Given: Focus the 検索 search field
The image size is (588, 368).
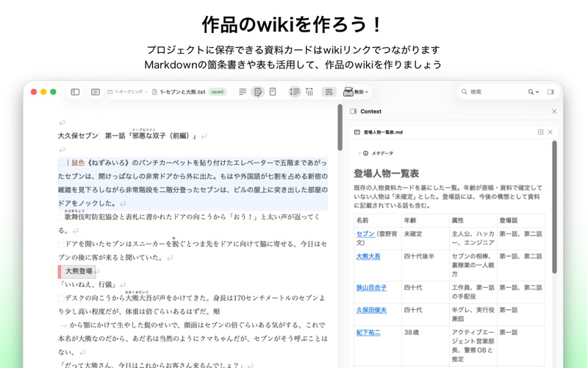Looking at the screenshot, I should [491, 92].
